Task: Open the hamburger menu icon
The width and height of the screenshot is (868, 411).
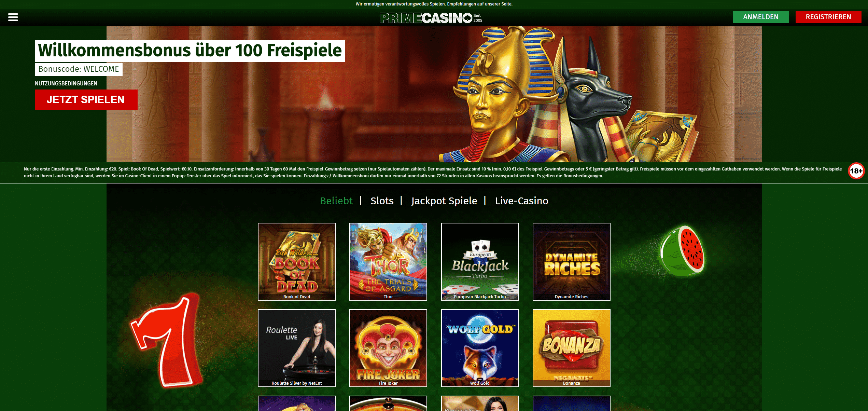Action: tap(13, 17)
